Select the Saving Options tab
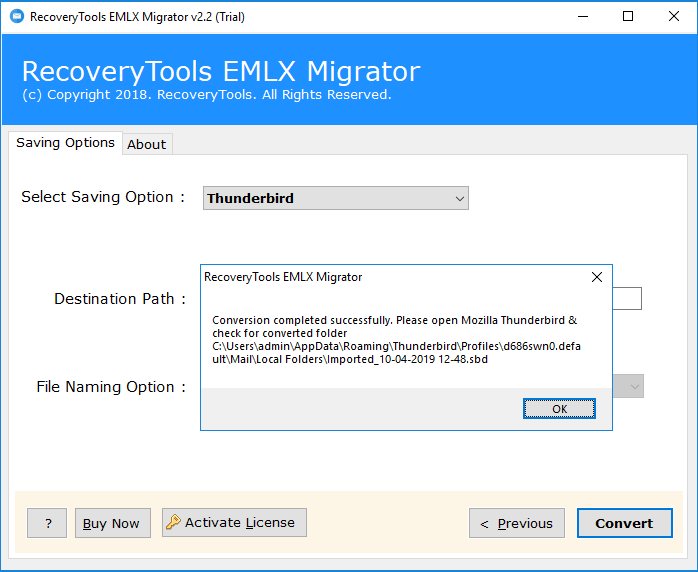This screenshot has height=572, width=698. [x=65, y=143]
